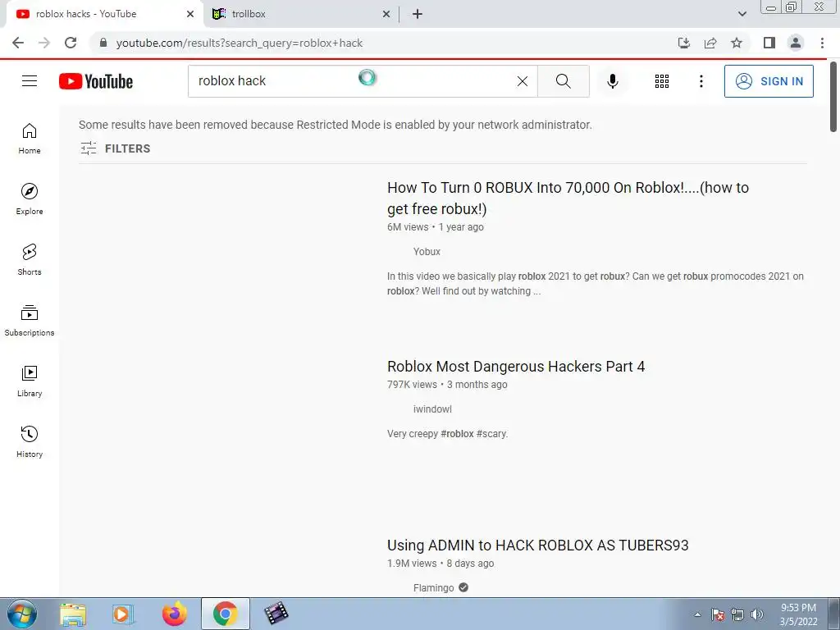This screenshot has height=630, width=840.
Task: Click '6M views' text
Action: tap(408, 226)
